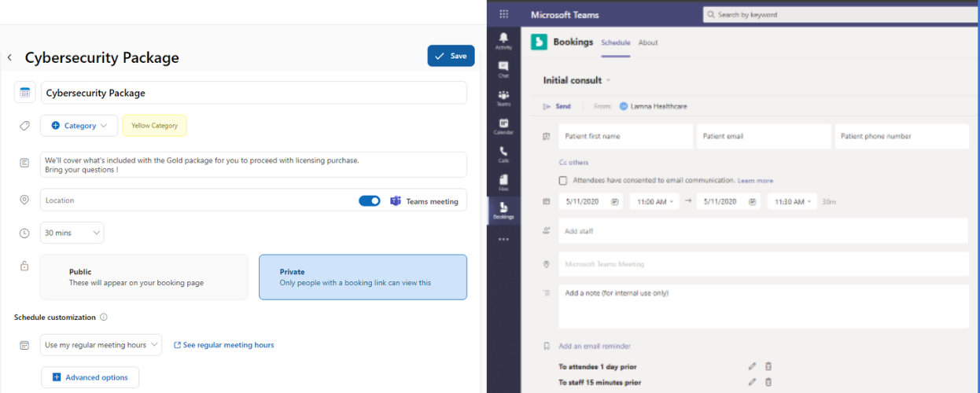Viewport: 980px width, 393px height.
Task: Switch to the About tab in Bookings
Action: (x=648, y=42)
